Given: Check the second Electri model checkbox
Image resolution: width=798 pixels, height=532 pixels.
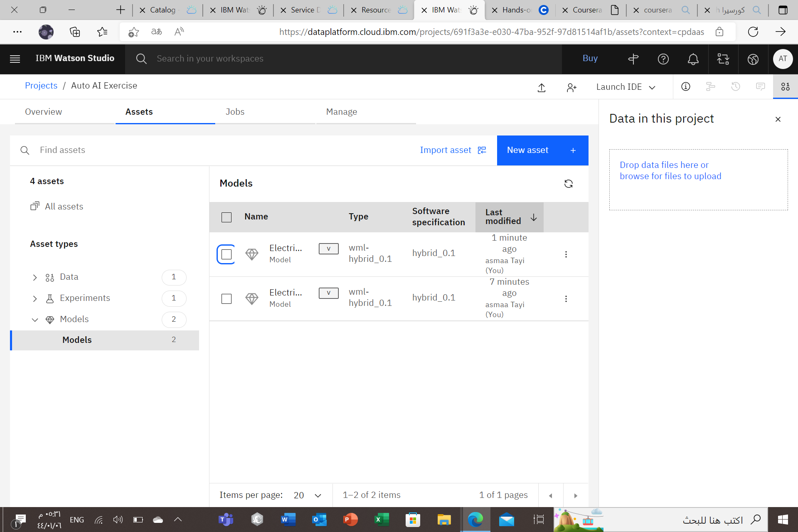Looking at the screenshot, I should click(x=227, y=298).
